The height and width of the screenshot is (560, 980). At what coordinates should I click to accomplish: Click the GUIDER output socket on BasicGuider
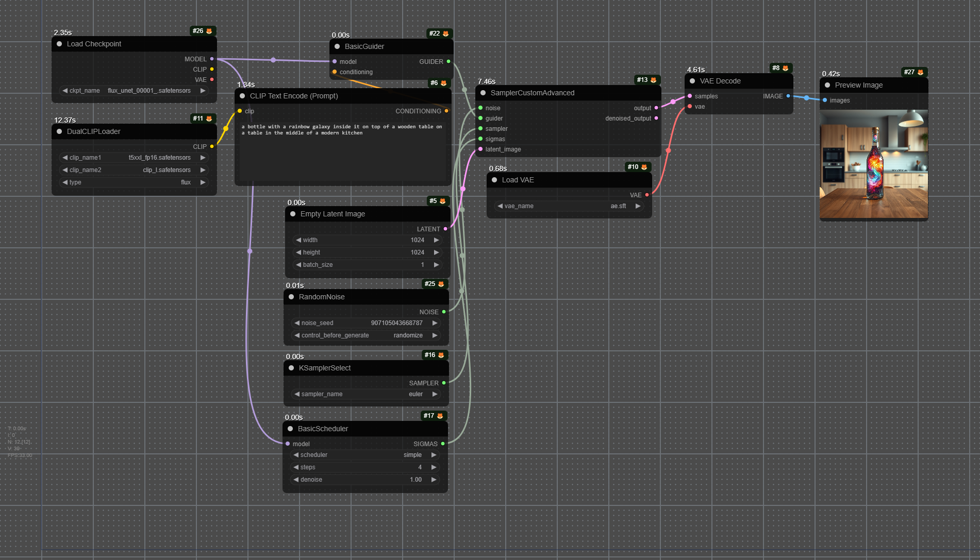pyautogui.click(x=449, y=62)
